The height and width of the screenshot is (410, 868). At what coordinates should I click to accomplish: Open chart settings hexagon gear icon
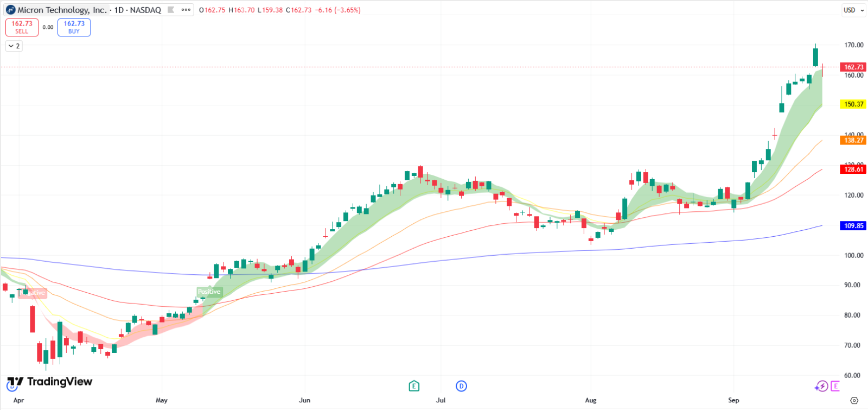point(854,401)
